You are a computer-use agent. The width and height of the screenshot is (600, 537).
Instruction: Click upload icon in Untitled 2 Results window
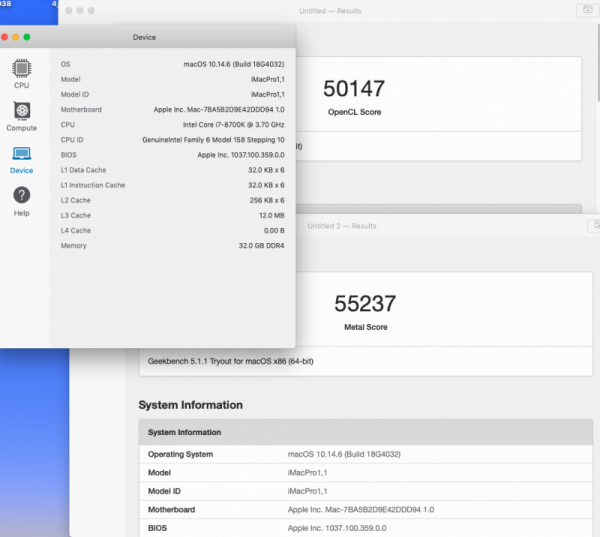(595, 225)
